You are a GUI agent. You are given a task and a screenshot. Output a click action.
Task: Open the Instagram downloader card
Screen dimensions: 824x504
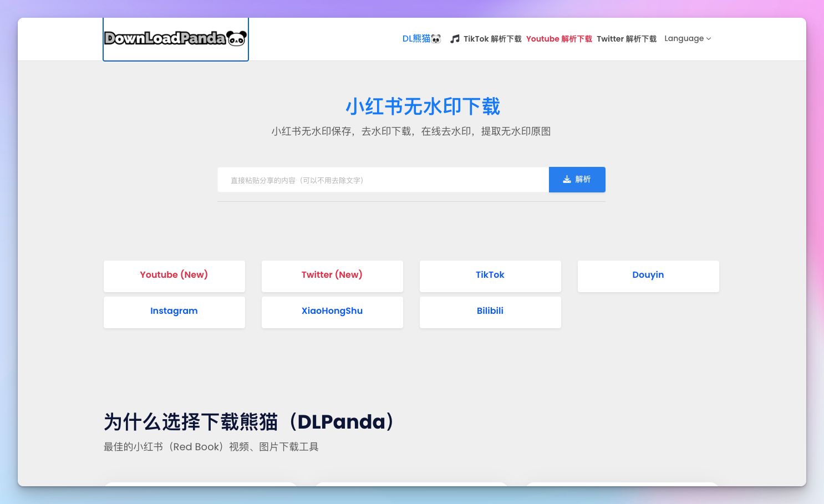(174, 312)
